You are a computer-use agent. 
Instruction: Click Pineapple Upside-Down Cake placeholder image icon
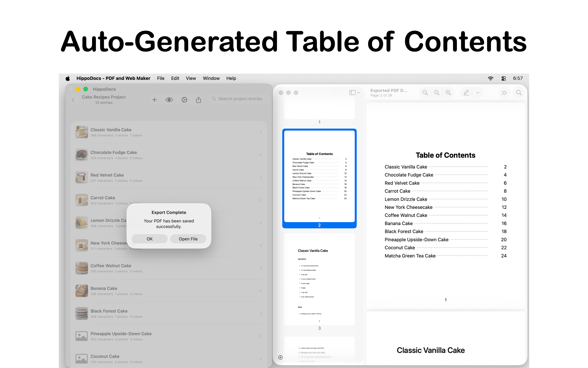tap(82, 336)
